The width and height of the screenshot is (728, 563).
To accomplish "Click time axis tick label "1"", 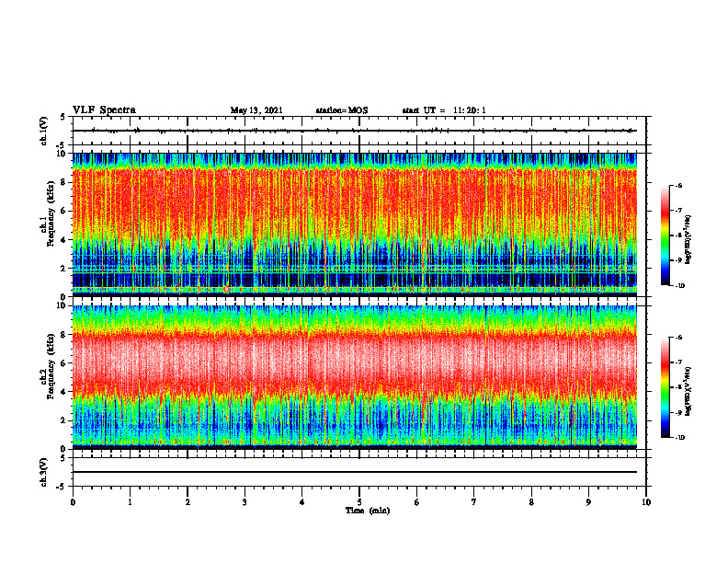I will 130,502.
